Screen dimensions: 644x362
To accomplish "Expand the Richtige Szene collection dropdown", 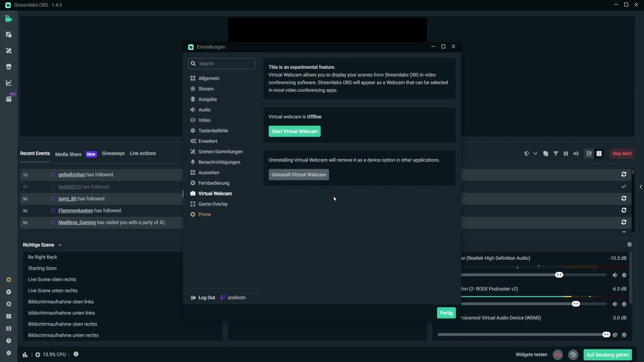I will (60, 245).
